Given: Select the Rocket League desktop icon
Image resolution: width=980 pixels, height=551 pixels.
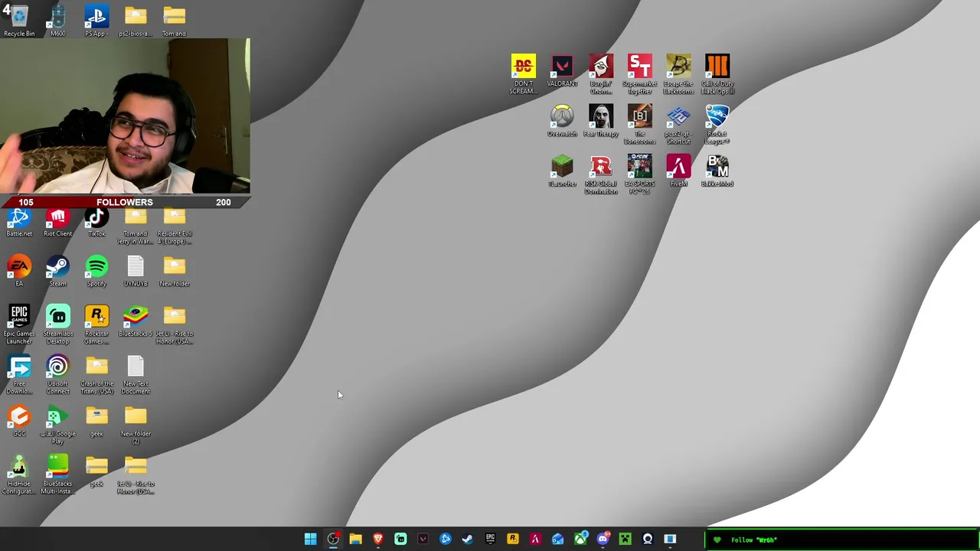Looking at the screenshot, I should 717,124.
